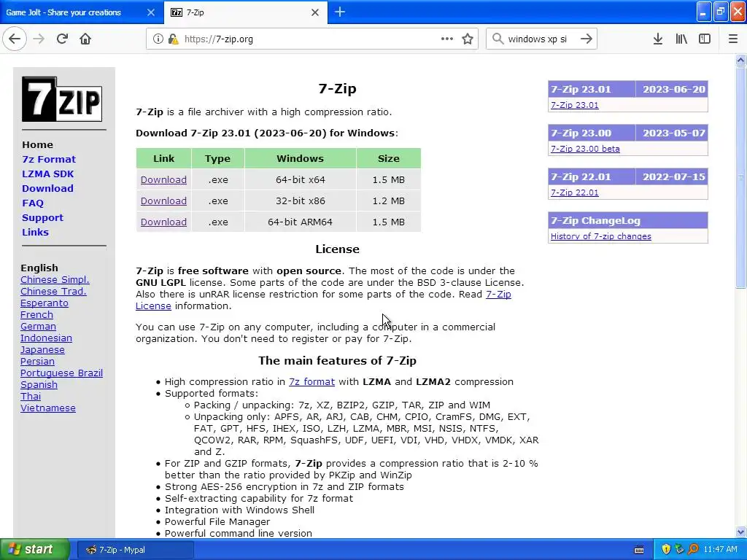747x560 pixels.
Task: Open the Windows Start menu
Action: [x=35, y=550]
